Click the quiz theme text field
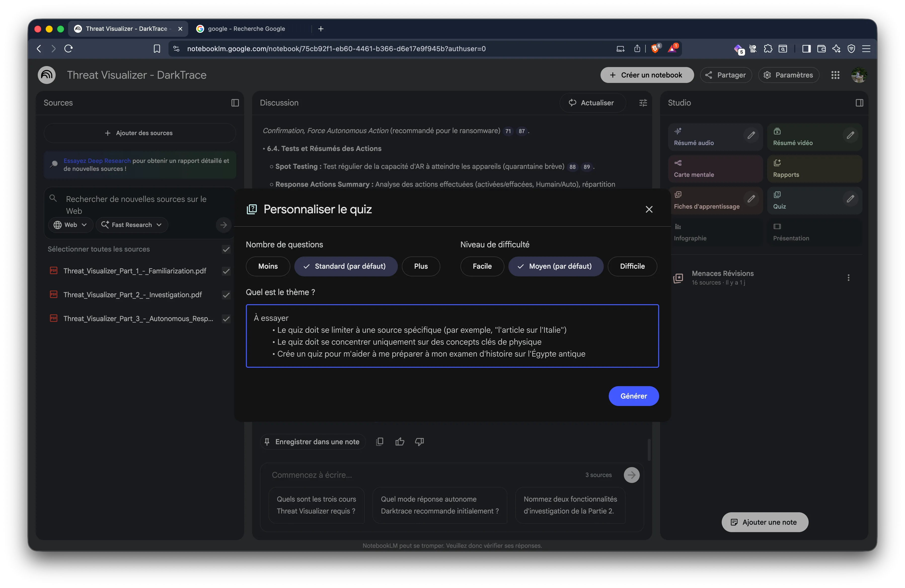905x588 pixels. pos(452,336)
